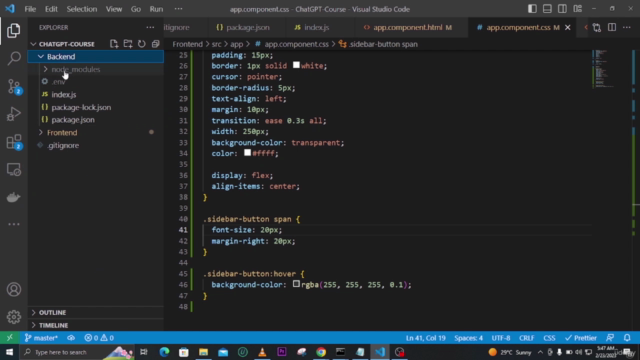
Task: Create a new folder in Explorer
Action: 128,44
